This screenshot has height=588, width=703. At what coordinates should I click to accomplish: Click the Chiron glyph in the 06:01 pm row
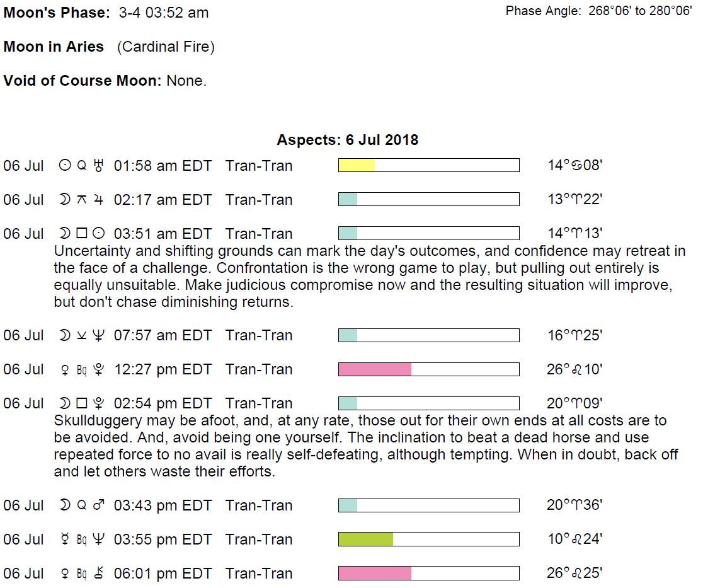98,574
